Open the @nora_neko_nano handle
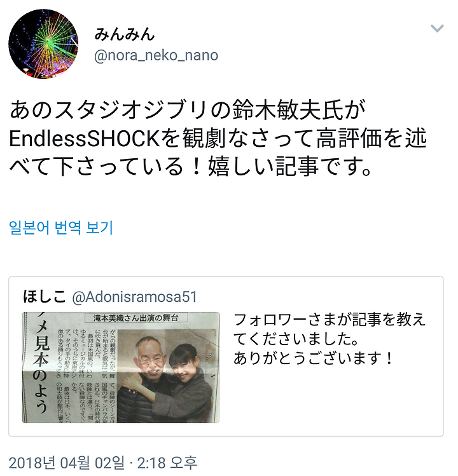Image resolution: width=458 pixels, height=476 pixels. [x=156, y=55]
